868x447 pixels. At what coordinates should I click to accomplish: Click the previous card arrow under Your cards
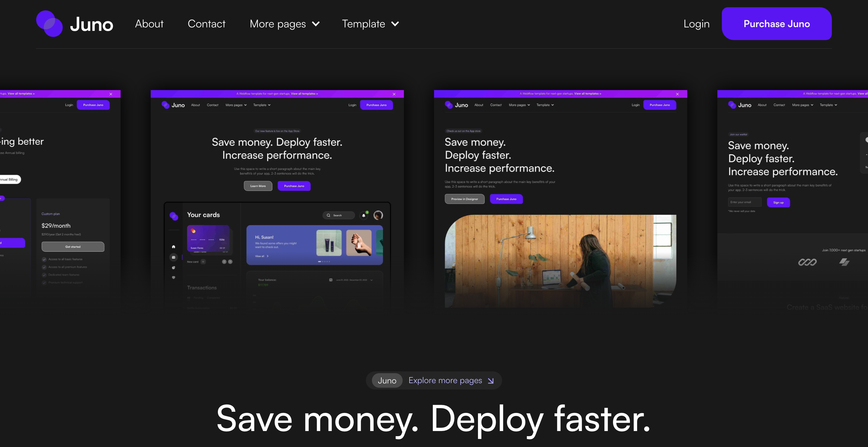click(224, 262)
